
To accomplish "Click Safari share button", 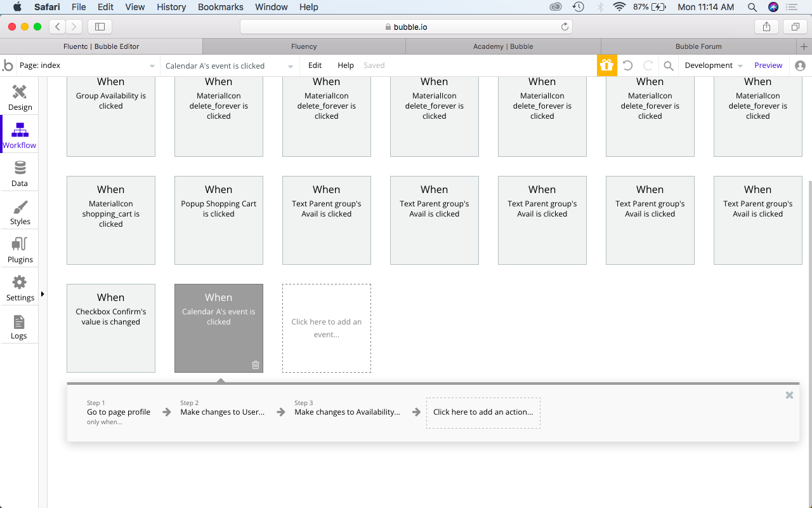I will tap(766, 27).
